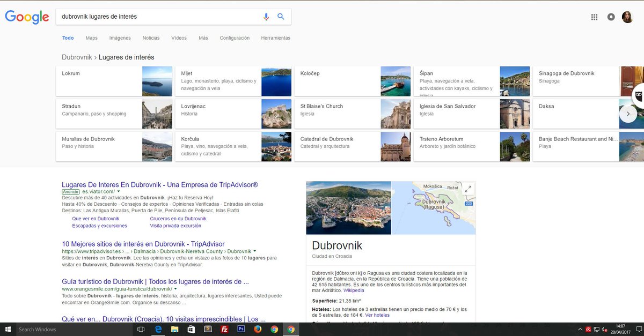Open Task View in taskbar
The width and height of the screenshot is (644, 336).
pyautogui.click(x=141, y=329)
